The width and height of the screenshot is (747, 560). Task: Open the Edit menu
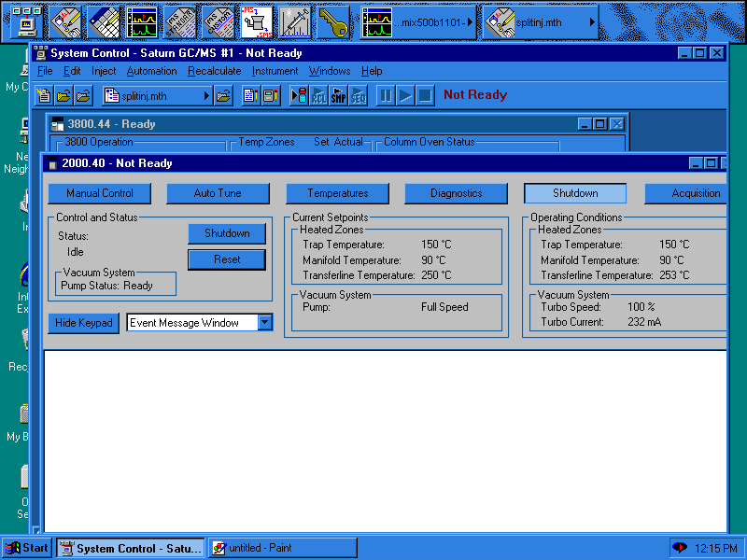(72, 71)
